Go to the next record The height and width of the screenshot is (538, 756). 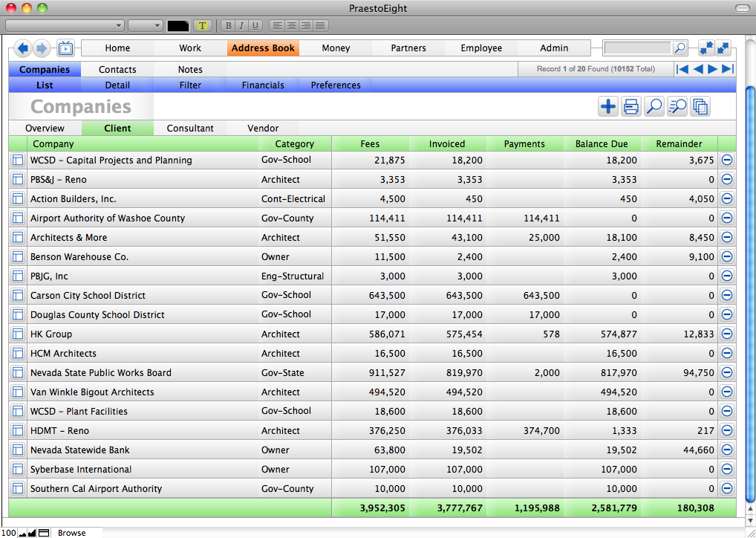(712, 69)
